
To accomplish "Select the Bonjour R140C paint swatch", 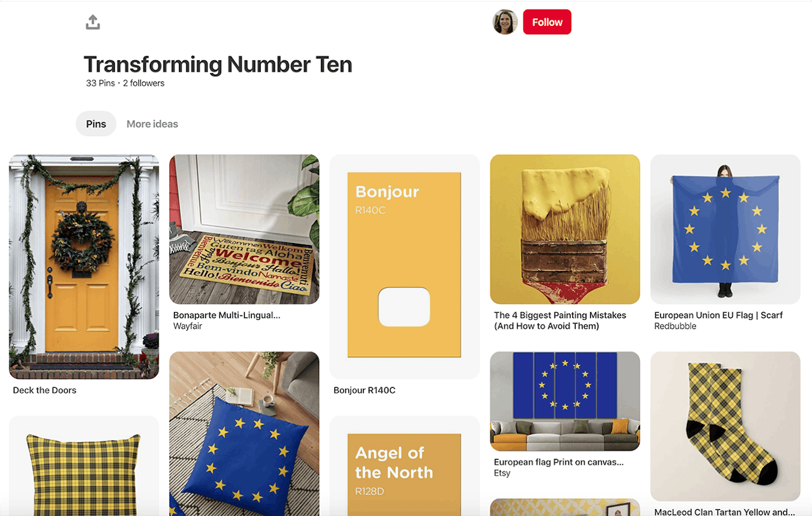I will [x=405, y=267].
